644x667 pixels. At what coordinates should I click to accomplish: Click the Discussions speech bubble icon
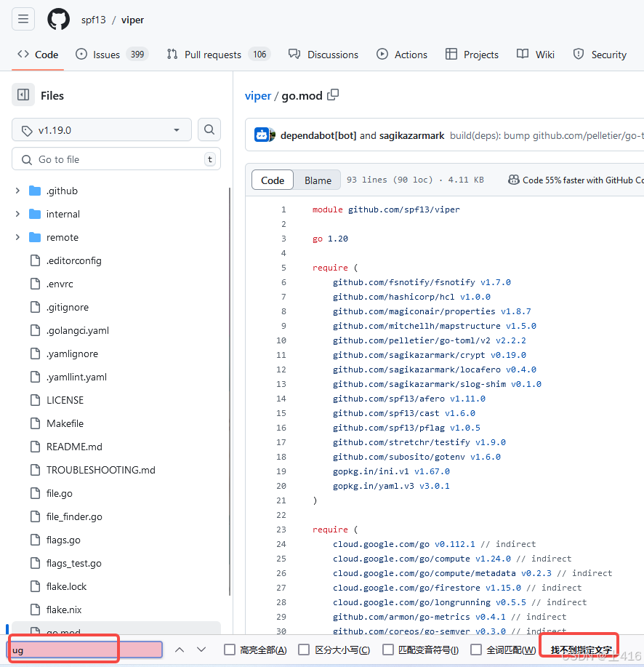click(294, 54)
